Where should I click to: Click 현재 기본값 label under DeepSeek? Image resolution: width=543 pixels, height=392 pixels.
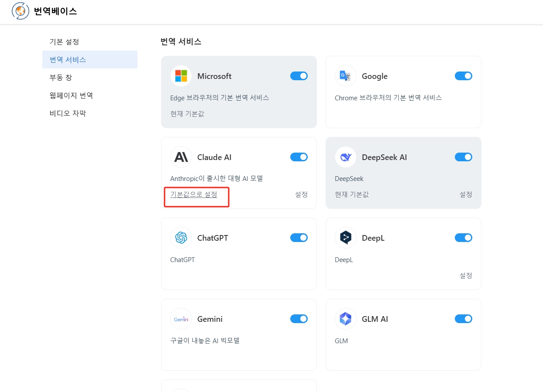[352, 194]
